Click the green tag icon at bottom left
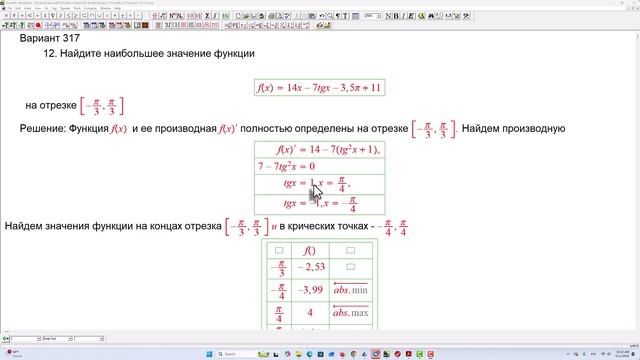The width and height of the screenshot is (640, 360). click(5, 338)
